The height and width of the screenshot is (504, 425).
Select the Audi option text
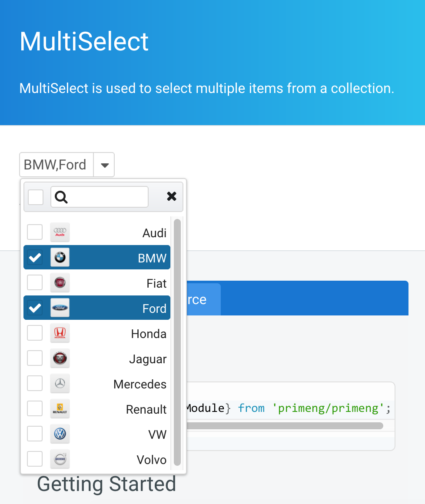click(154, 233)
